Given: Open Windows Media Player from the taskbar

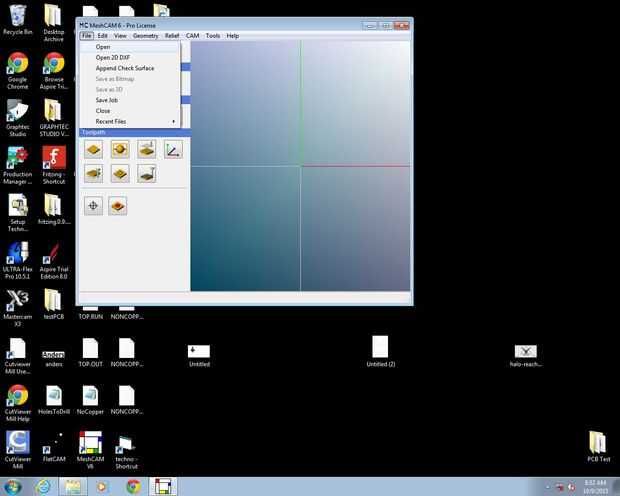Looking at the screenshot, I should [x=102, y=487].
